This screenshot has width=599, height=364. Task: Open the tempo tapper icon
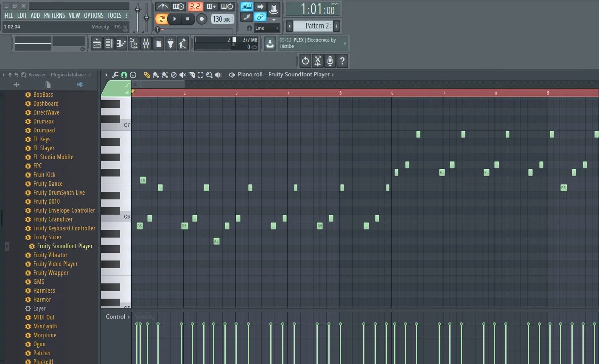click(183, 44)
